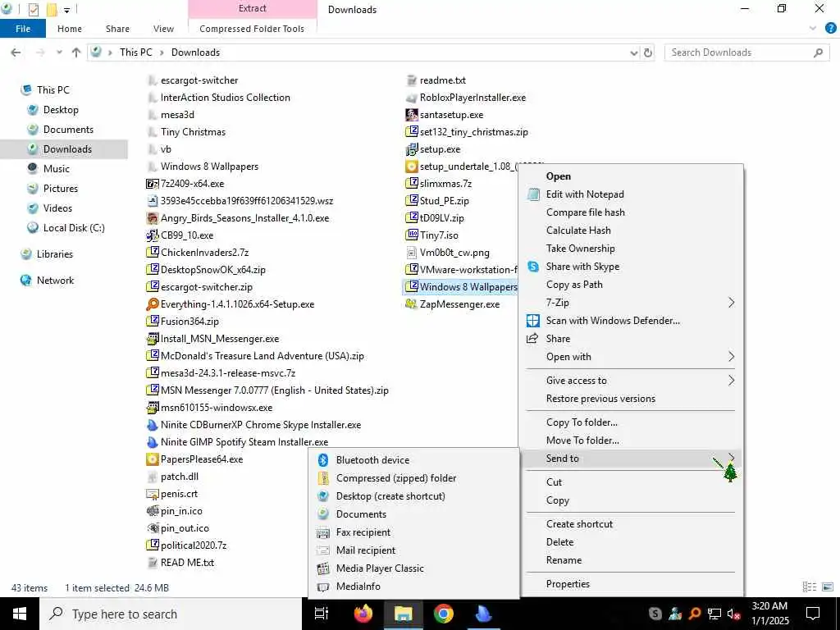840x630 pixels.
Task: Click the Ninite GIMP Spotify Steam Installer icon
Action: (x=153, y=442)
